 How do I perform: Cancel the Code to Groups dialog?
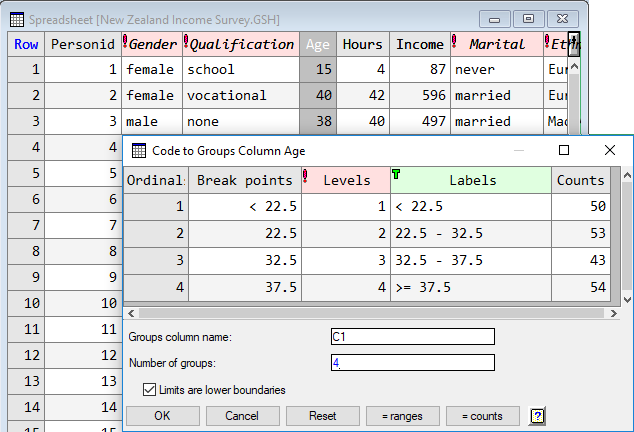[241, 416]
